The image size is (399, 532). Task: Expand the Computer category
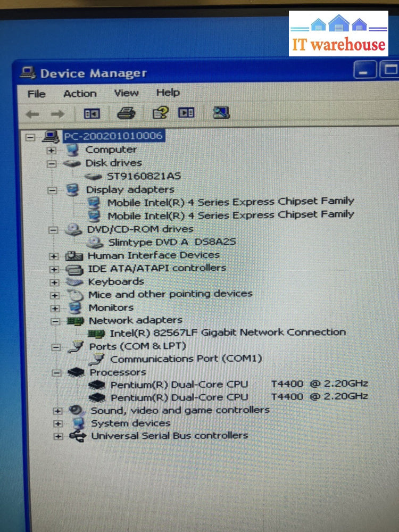point(51,151)
